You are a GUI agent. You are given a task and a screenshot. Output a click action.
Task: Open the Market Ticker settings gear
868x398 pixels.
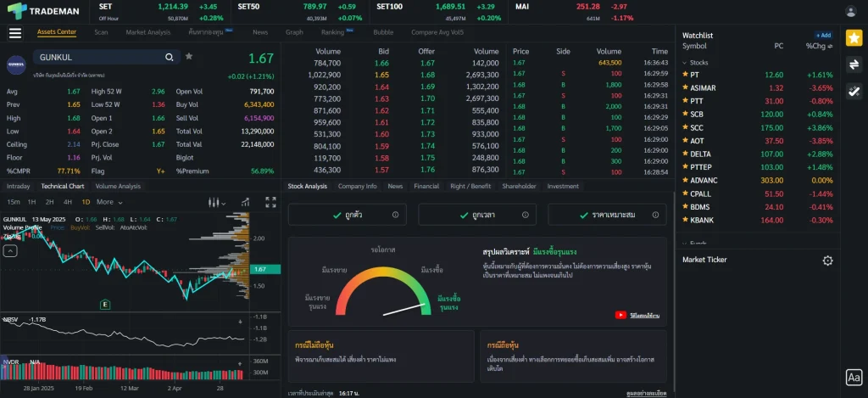(x=827, y=261)
